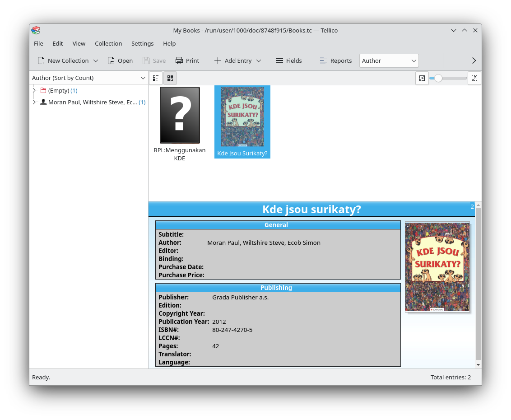Click the Print toolbar icon
The image size is (511, 420).
[x=179, y=61]
